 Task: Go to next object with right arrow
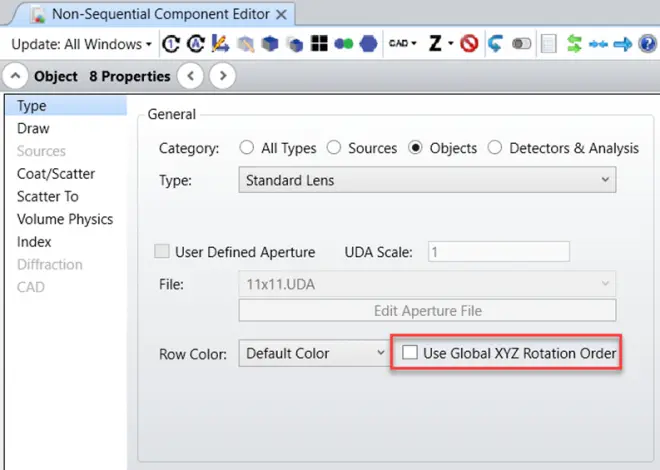click(222, 76)
